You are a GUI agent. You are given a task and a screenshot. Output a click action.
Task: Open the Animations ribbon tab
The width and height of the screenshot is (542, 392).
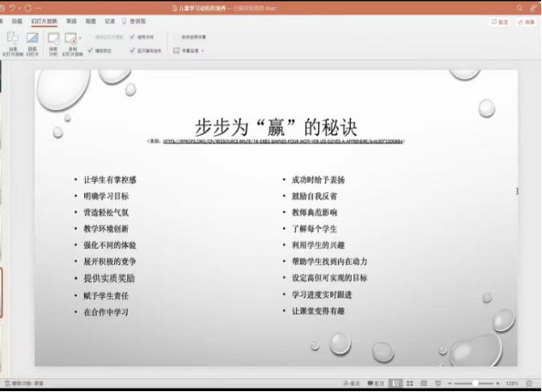tap(17, 21)
